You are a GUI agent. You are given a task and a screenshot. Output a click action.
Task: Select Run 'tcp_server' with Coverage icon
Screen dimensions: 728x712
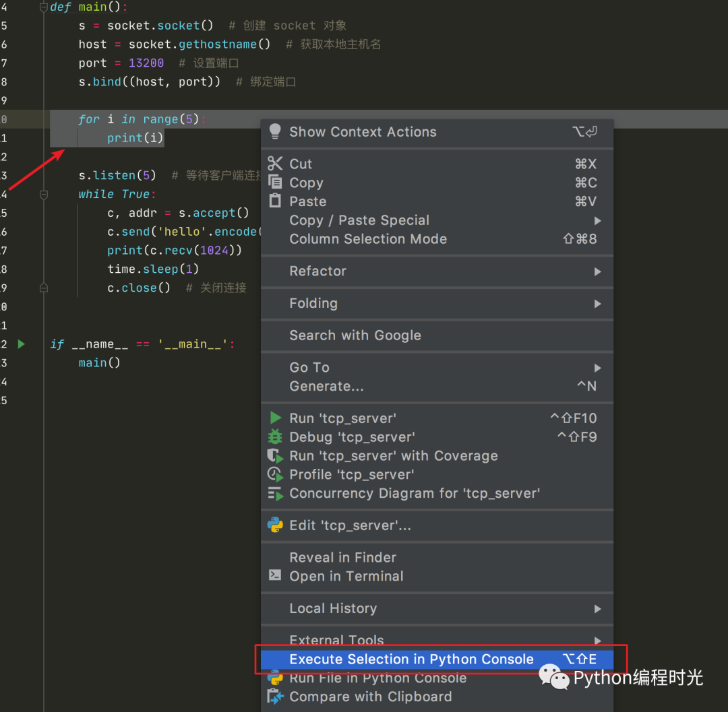coord(276,455)
